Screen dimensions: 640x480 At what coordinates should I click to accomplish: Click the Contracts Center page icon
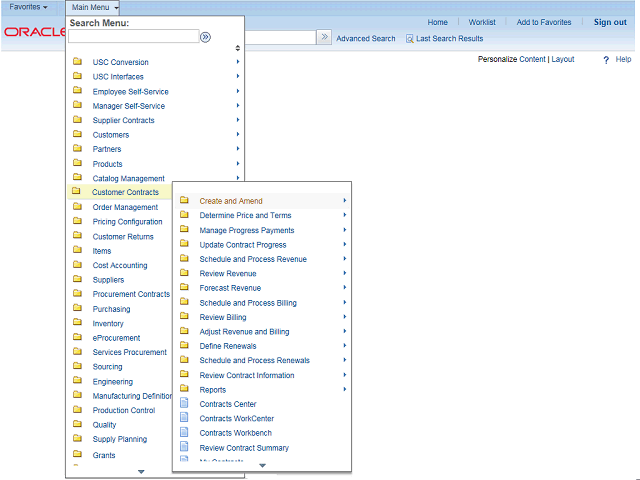click(x=184, y=404)
